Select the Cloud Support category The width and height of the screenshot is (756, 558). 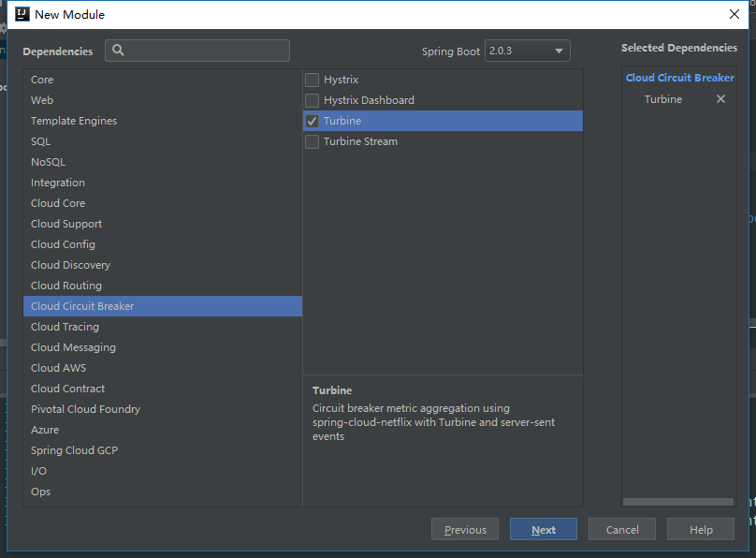coord(163,224)
